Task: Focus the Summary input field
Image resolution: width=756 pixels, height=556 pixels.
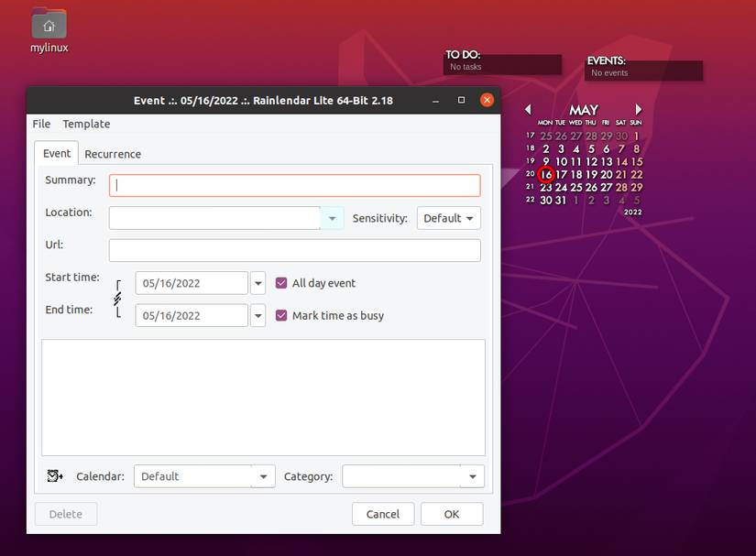Action: tap(294, 186)
